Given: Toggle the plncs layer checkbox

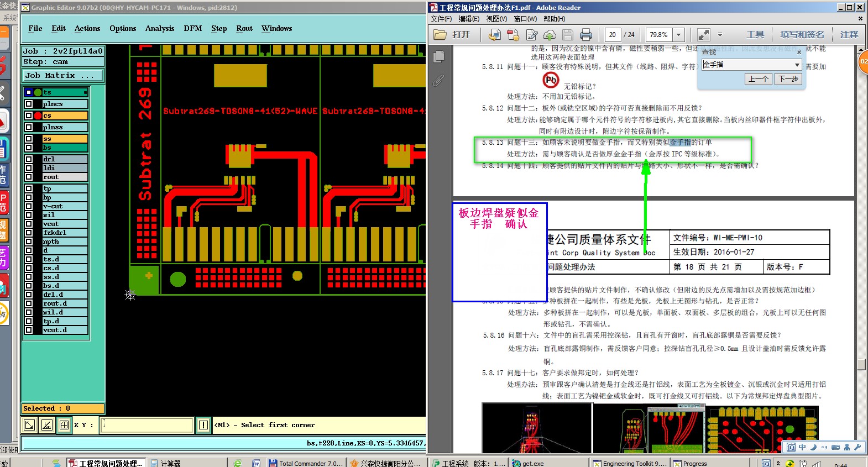Looking at the screenshot, I should coord(29,104).
